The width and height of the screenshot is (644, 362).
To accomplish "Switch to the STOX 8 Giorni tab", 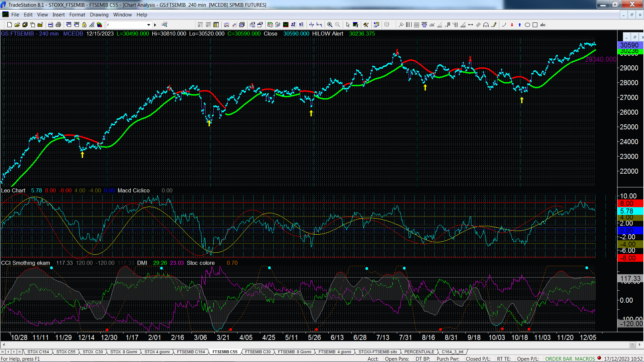I will pos(124,352).
